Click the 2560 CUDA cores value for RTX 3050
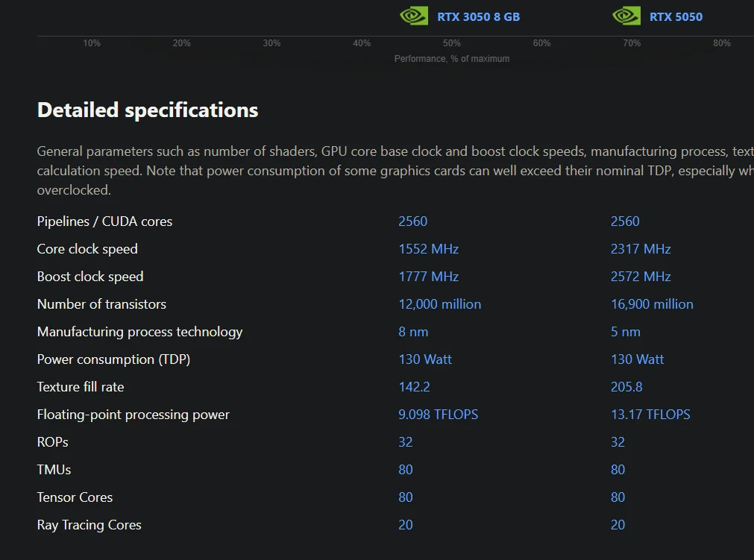The height and width of the screenshot is (560, 754). click(413, 221)
